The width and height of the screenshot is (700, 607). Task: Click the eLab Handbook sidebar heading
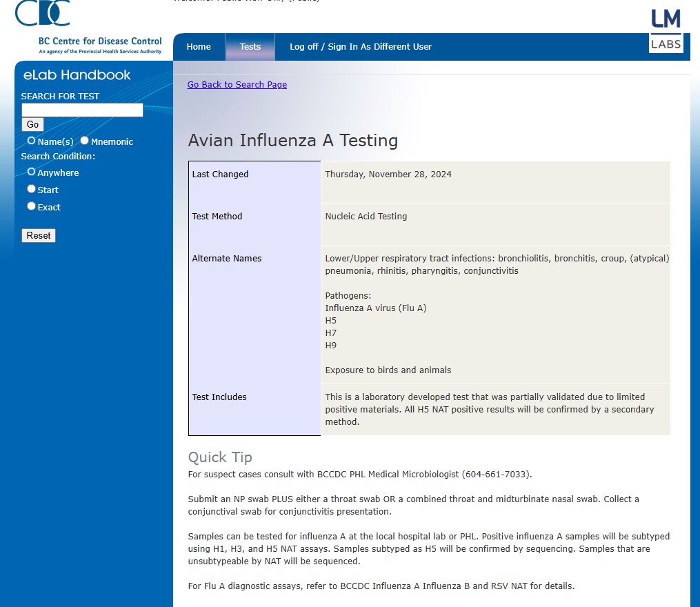[x=77, y=75]
